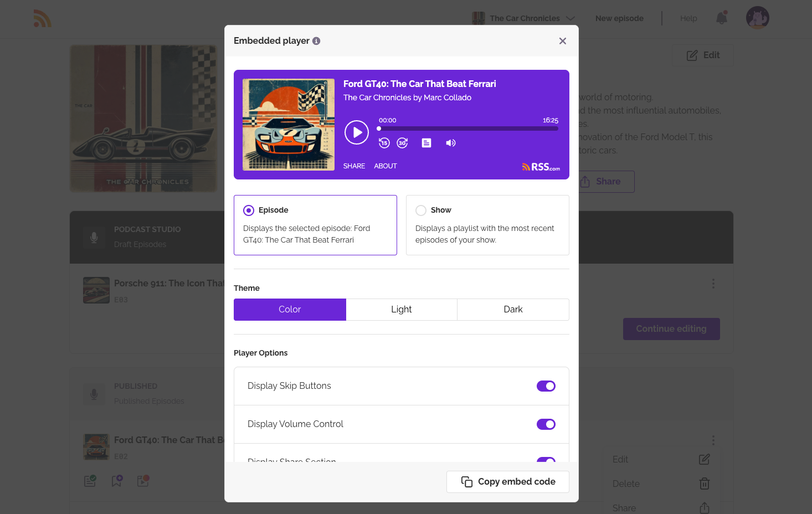Image resolution: width=812 pixels, height=514 pixels.
Task: Click the info icon next to Embedded player
Action: tap(316, 41)
